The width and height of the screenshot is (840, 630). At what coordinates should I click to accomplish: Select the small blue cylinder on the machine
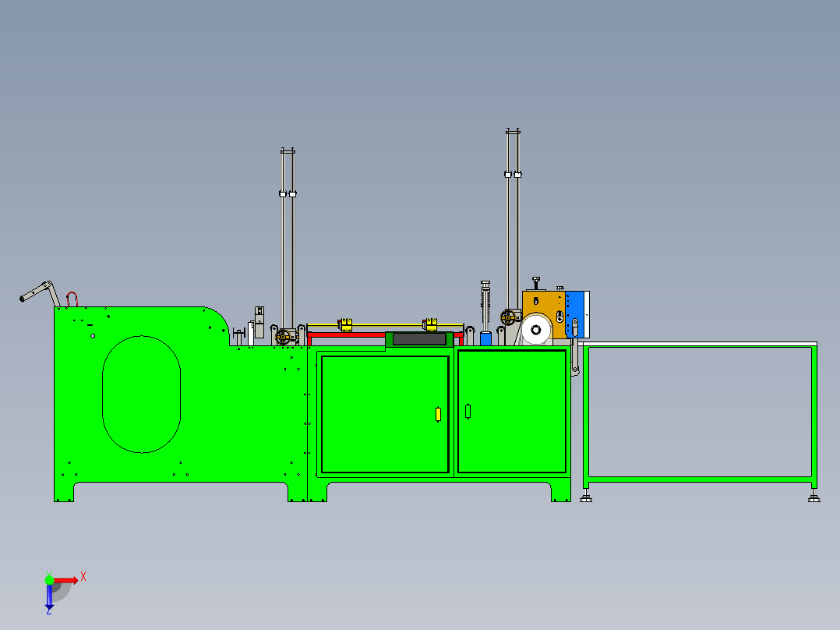(486, 339)
